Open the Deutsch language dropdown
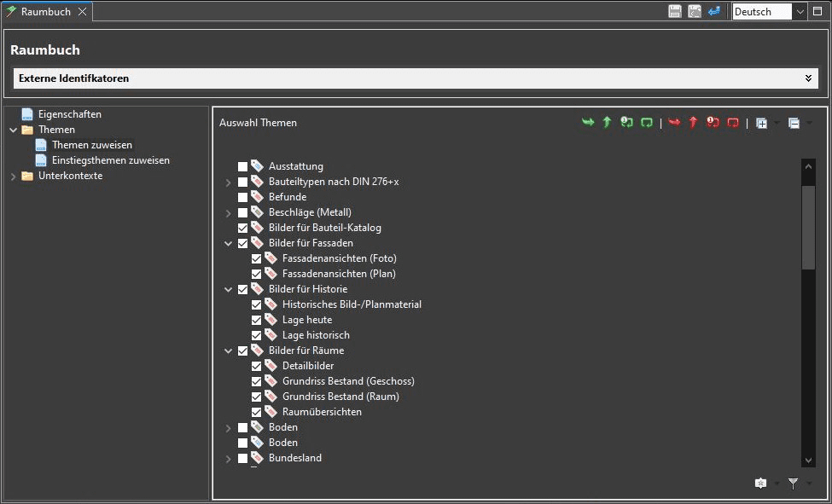832x504 pixels. click(x=800, y=11)
